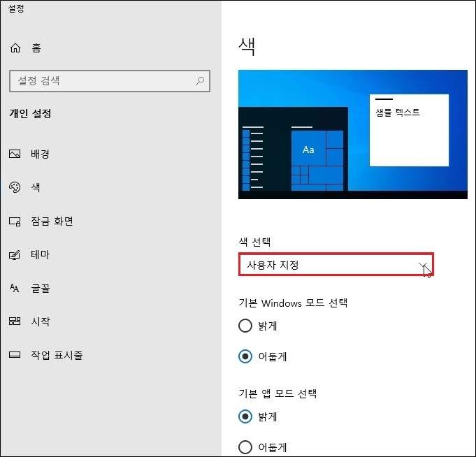476x457 pixels.
Task: Click the 테마 brush icon
Action: pos(15,255)
